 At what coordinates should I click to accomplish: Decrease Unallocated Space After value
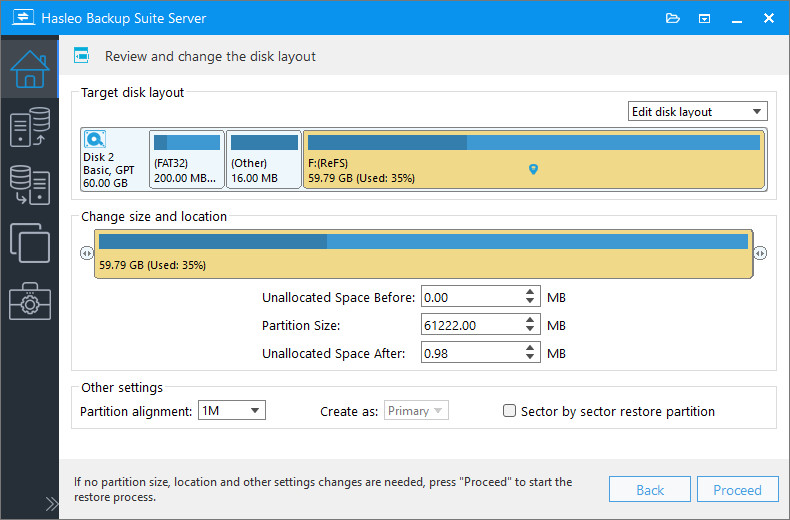coord(530,357)
